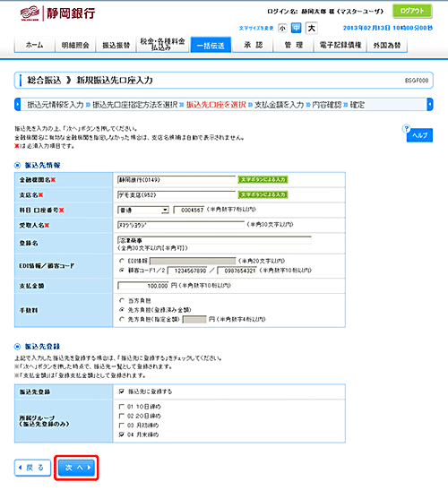The width and height of the screenshot is (448, 499).
Task: Open the 明細照会 tab
Action: [75, 45]
